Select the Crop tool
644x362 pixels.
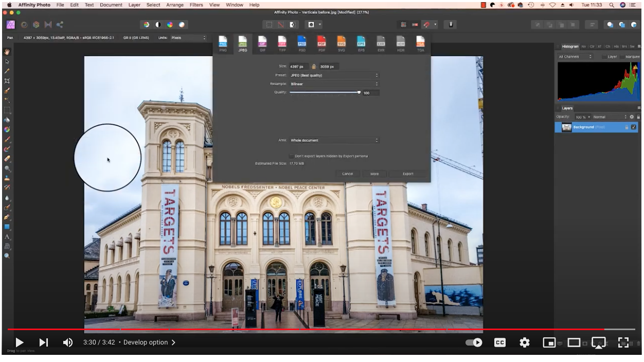point(7,81)
